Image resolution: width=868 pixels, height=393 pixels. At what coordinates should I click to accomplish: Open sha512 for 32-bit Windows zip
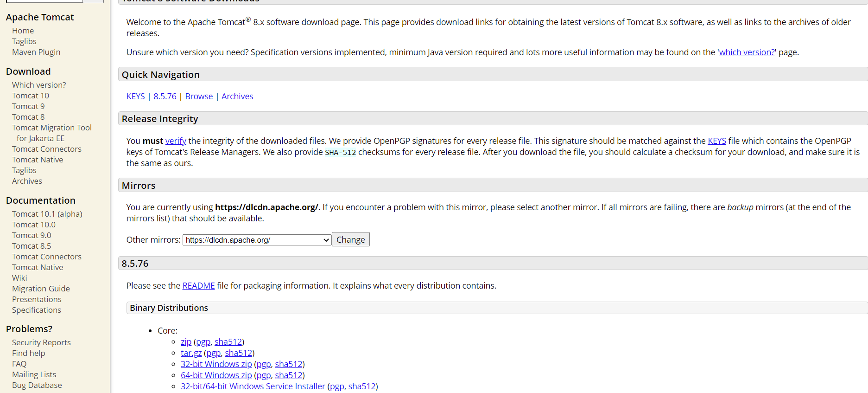pyautogui.click(x=289, y=364)
